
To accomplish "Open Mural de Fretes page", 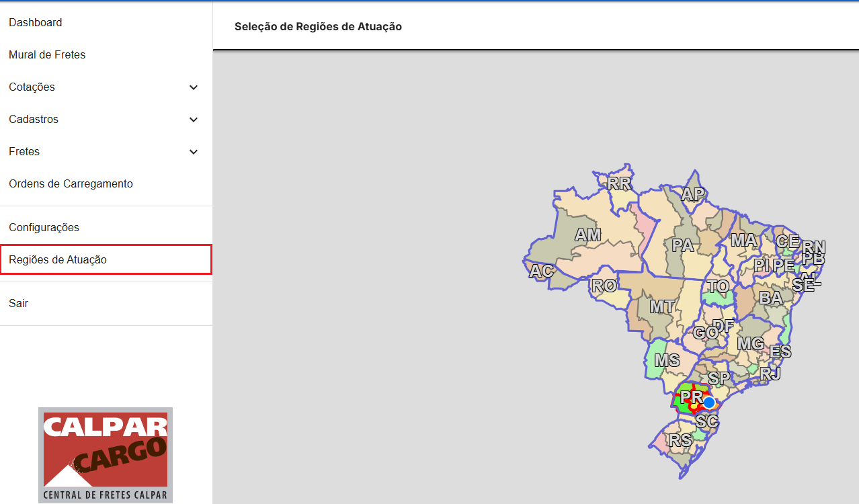I will click(x=47, y=55).
